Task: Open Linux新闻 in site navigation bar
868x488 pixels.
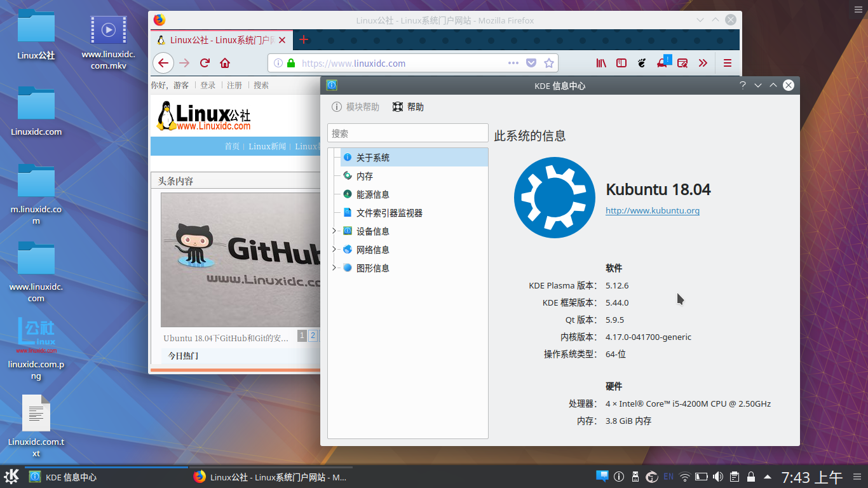Action: (x=267, y=146)
